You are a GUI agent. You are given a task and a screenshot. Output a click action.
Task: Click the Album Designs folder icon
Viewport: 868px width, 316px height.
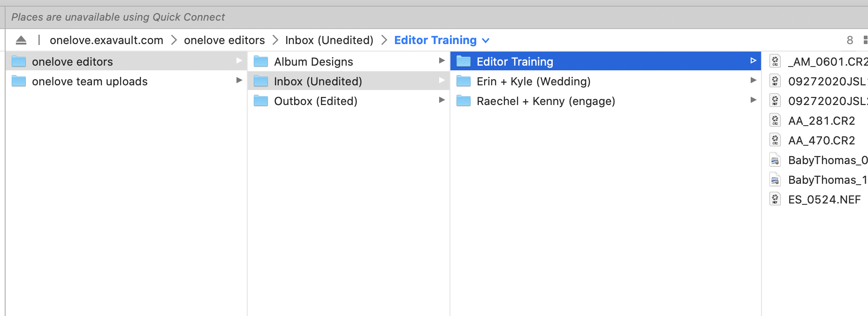point(261,61)
